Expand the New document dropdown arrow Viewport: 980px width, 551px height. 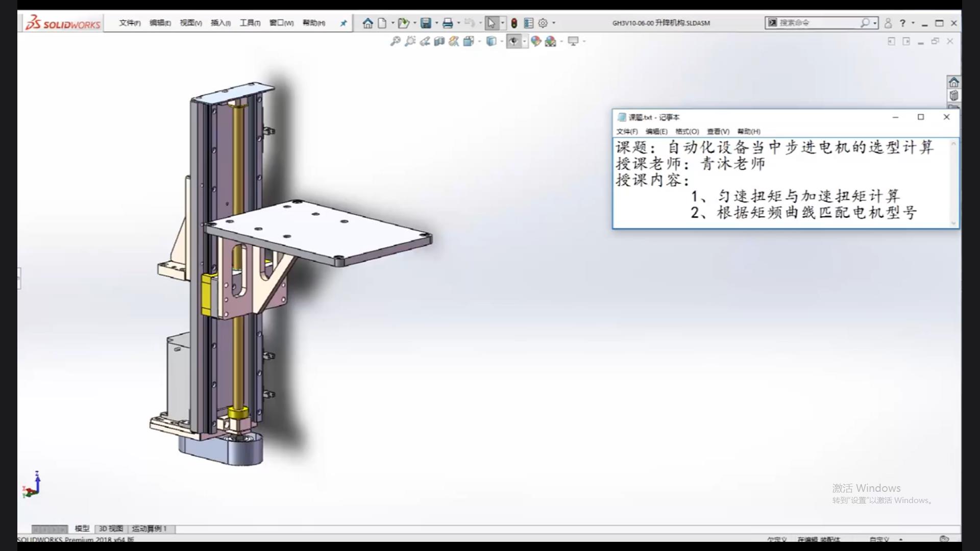point(393,23)
